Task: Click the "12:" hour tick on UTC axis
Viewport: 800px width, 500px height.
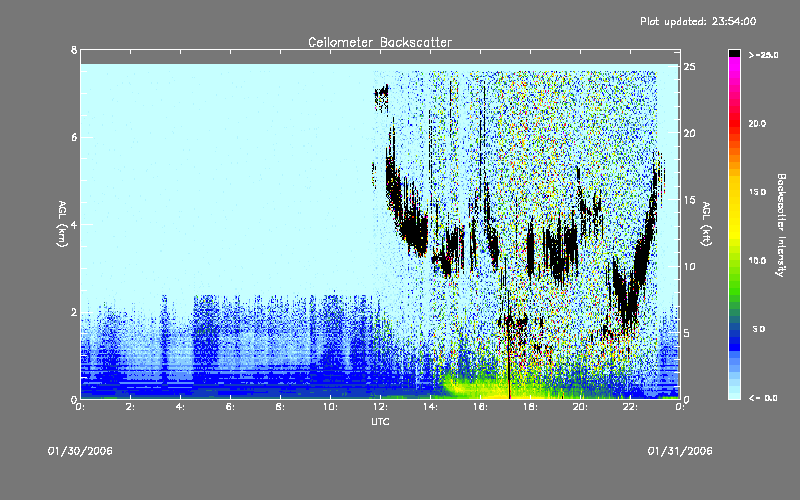Action: point(380,407)
